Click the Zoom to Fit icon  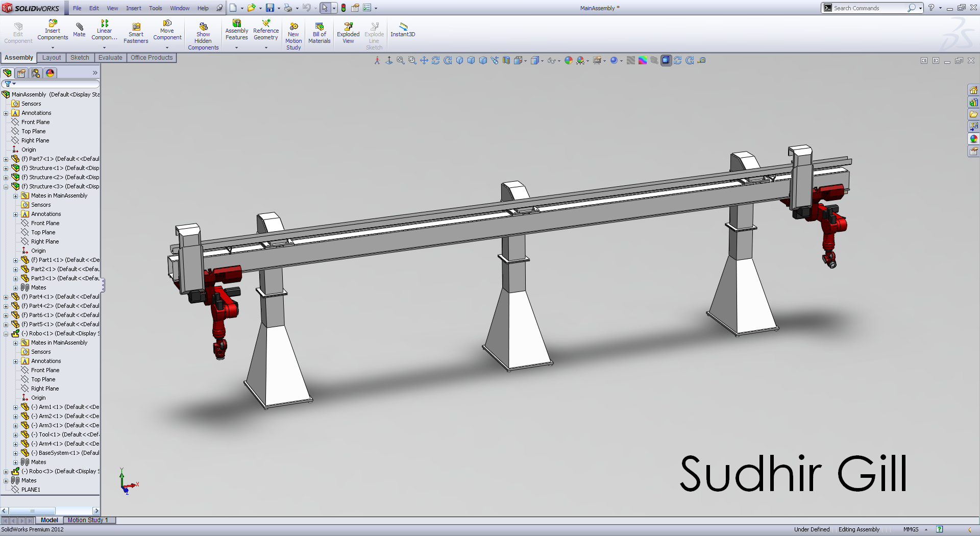pyautogui.click(x=401, y=60)
